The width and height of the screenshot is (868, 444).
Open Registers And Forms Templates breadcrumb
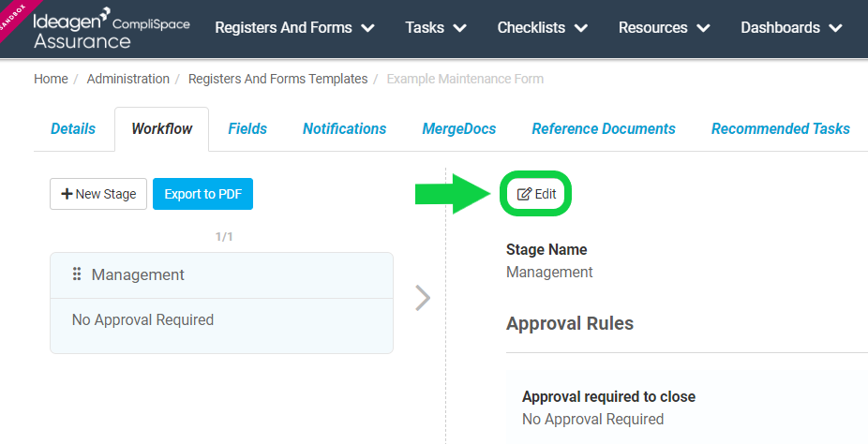(x=277, y=79)
